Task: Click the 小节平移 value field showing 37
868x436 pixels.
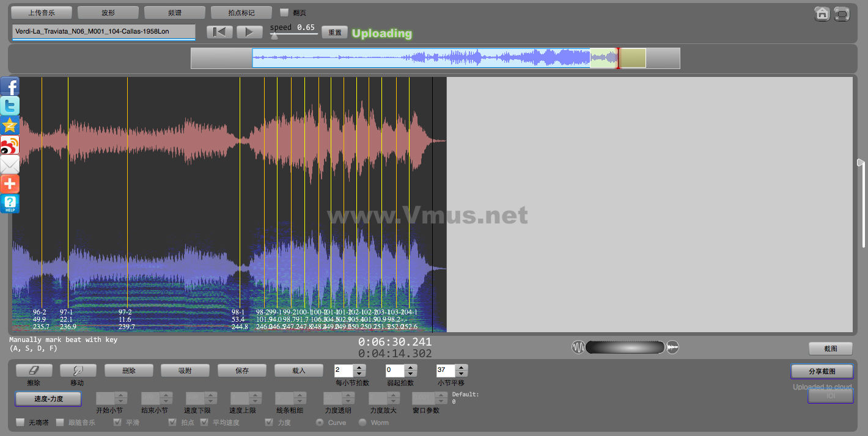Action: click(x=446, y=370)
